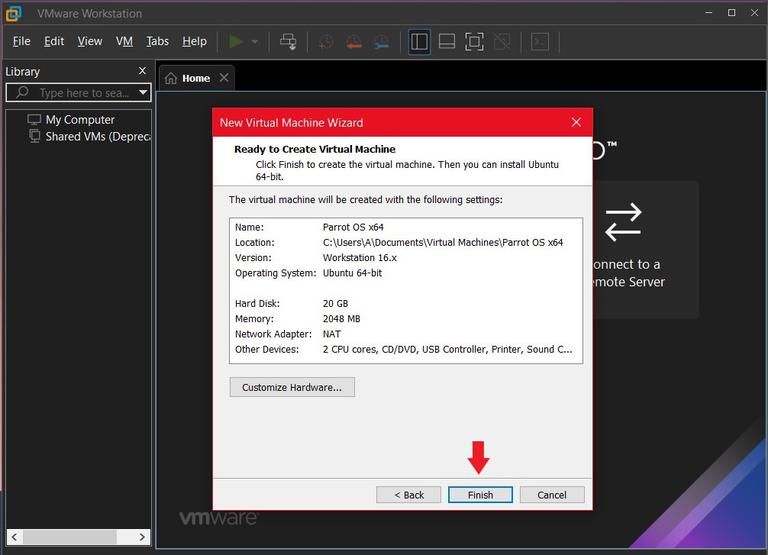Close the New Virtual Machine Wizard
The image size is (768, 555).
point(576,122)
